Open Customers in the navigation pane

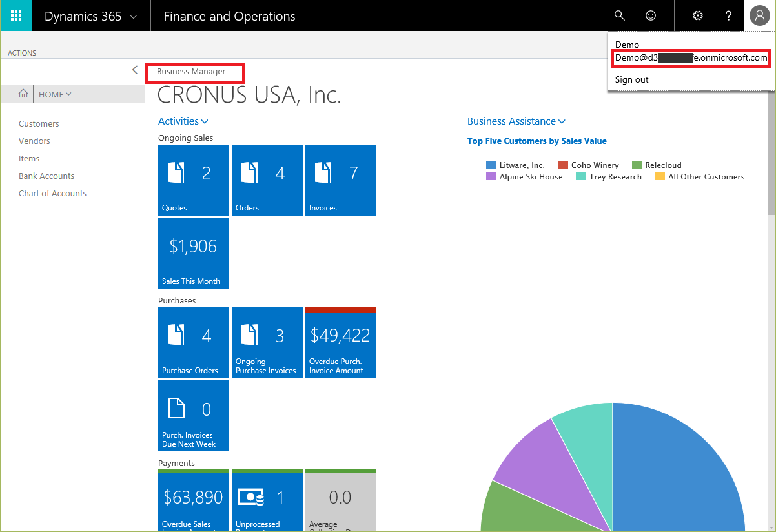pos(39,123)
